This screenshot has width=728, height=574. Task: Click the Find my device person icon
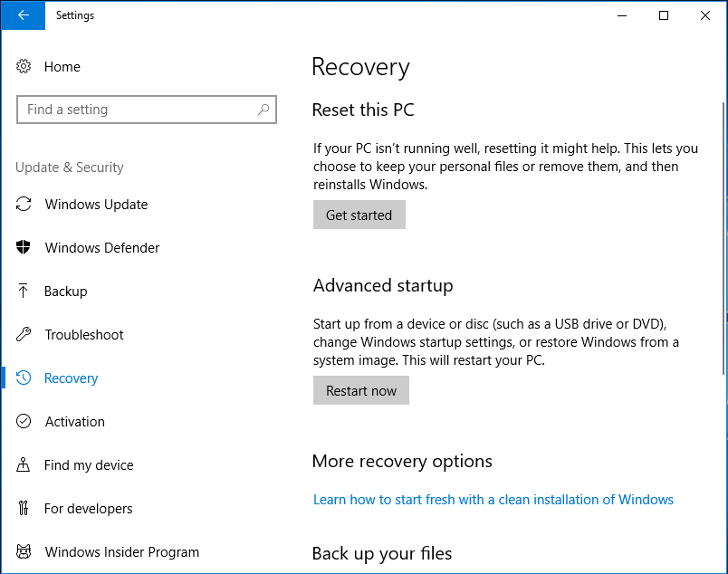24,465
